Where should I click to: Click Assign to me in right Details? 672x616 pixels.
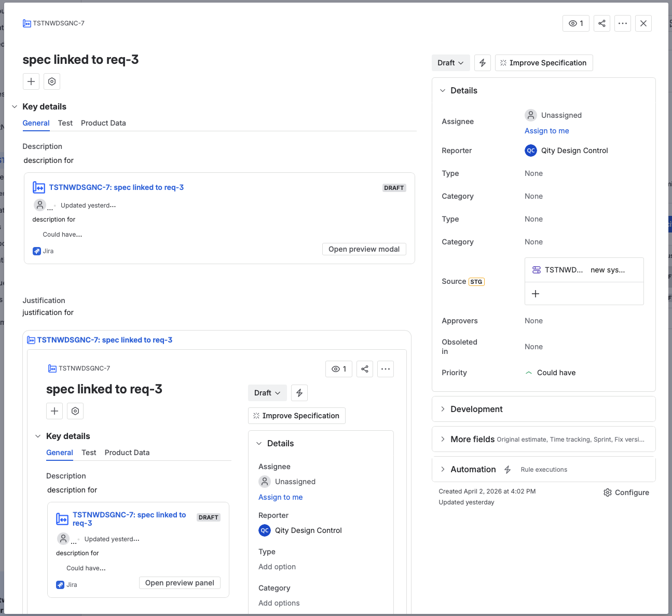(x=546, y=131)
